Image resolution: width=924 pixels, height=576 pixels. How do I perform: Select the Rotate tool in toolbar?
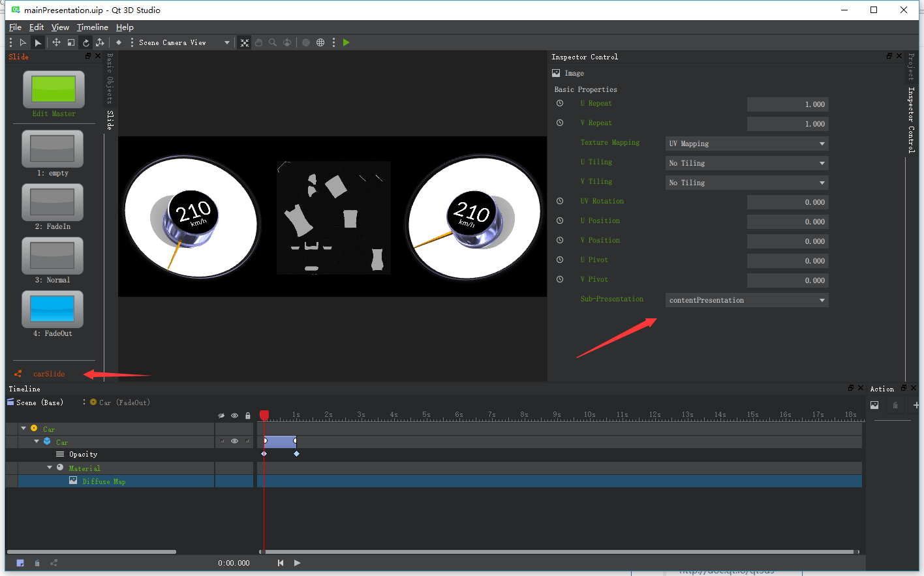tap(85, 42)
